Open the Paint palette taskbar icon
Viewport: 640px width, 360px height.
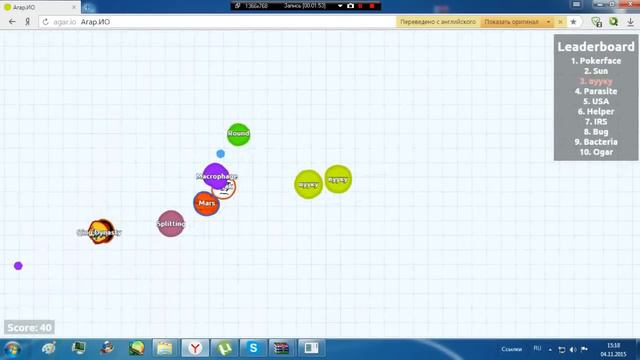tap(49, 348)
